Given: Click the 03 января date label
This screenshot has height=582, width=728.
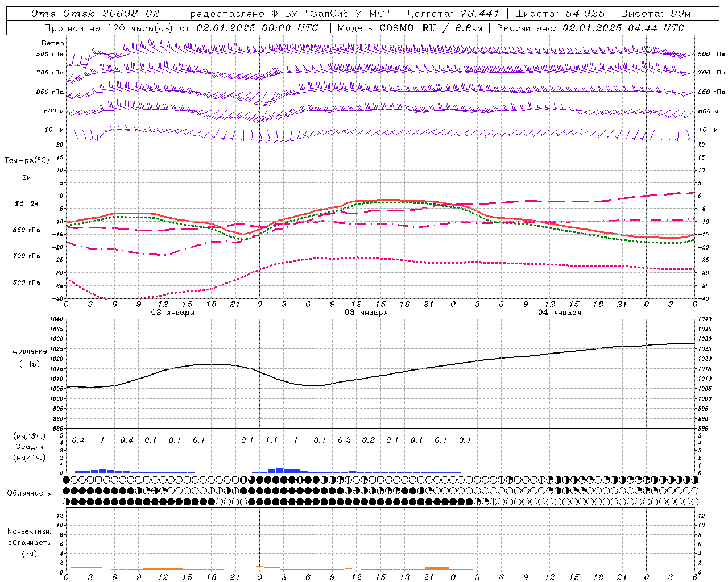Looking at the screenshot, I should point(366,313).
